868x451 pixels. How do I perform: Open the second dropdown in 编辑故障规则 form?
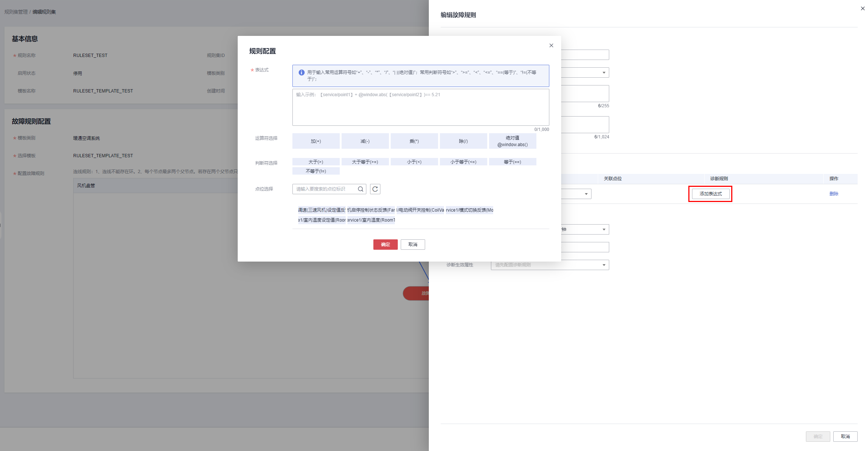(585, 73)
